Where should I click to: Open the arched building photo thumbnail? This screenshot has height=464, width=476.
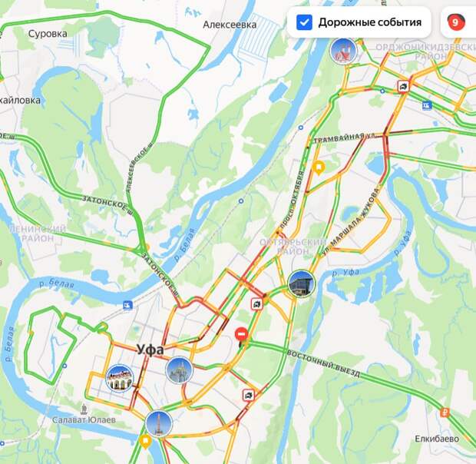pyautogui.click(x=119, y=379)
